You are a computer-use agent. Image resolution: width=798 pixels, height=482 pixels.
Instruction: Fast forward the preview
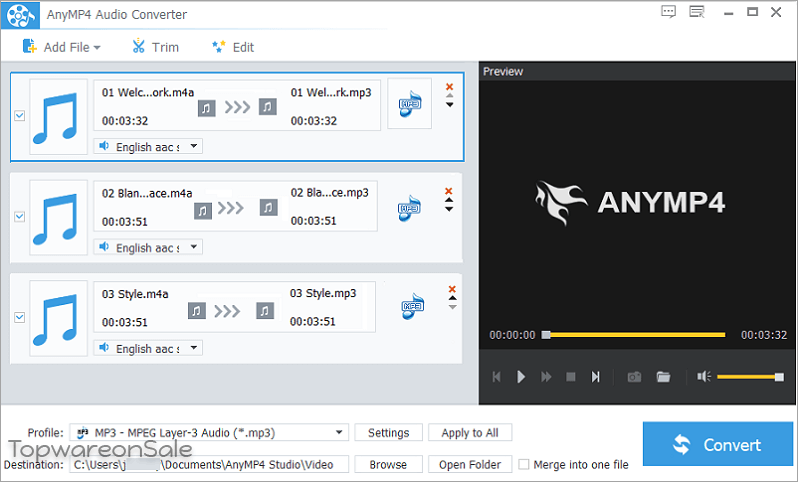coord(546,377)
